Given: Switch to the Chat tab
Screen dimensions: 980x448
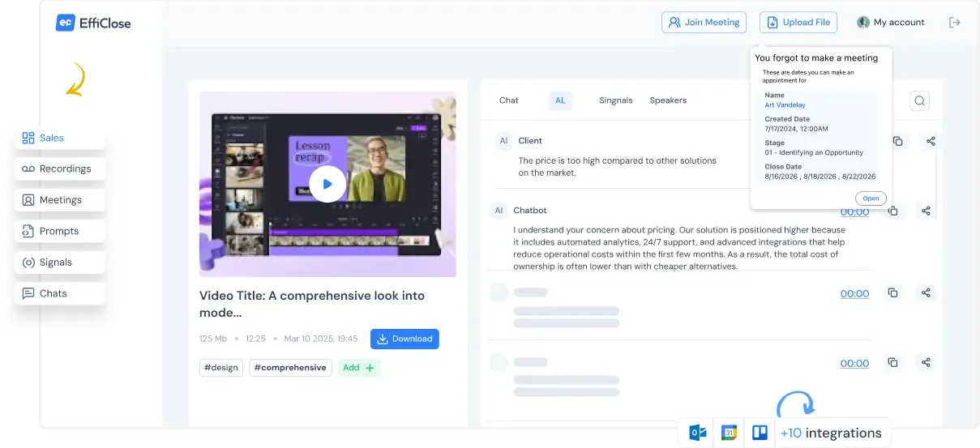Looking at the screenshot, I should (509, 100).
